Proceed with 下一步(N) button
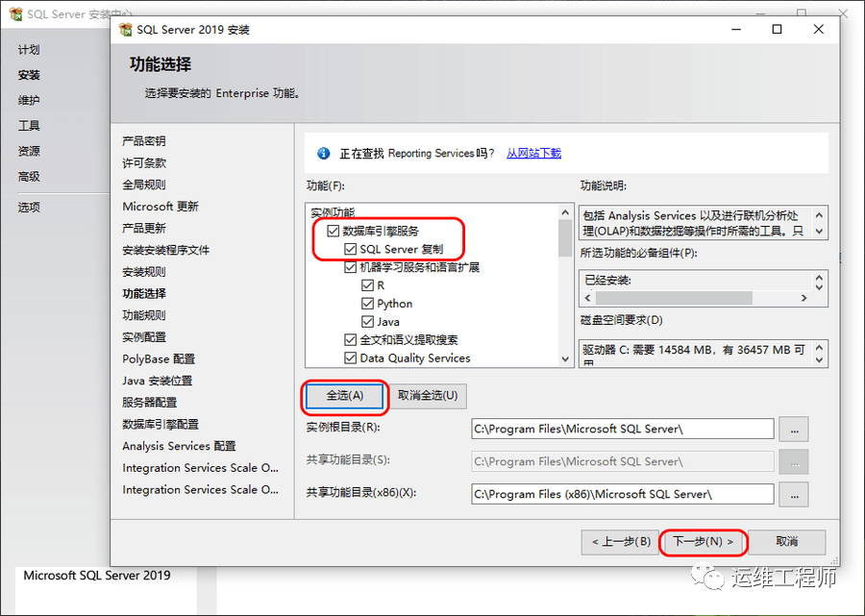Viewport: 865px width, 616px height. [703, 542]
